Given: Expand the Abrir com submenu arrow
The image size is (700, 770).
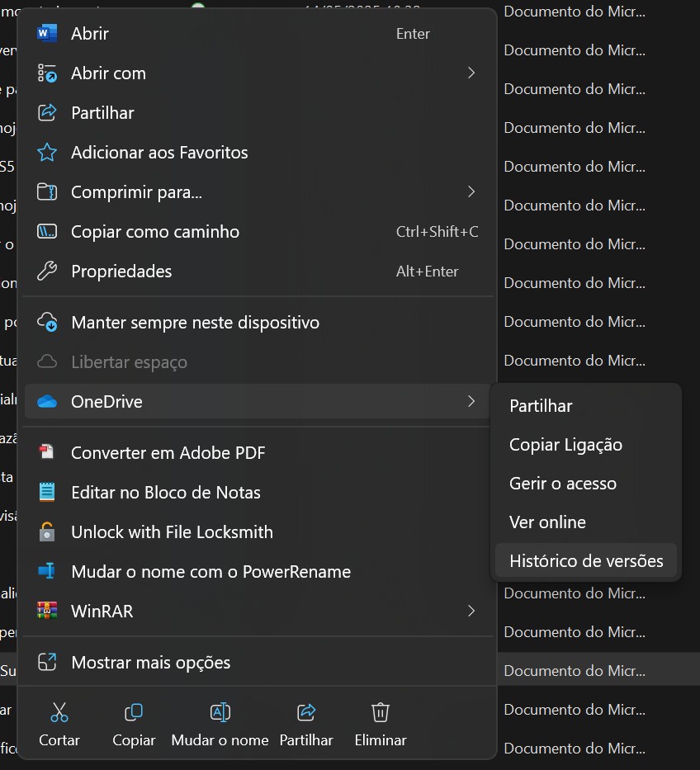Looking at the screenshot, I should click(x=471, y=73).
